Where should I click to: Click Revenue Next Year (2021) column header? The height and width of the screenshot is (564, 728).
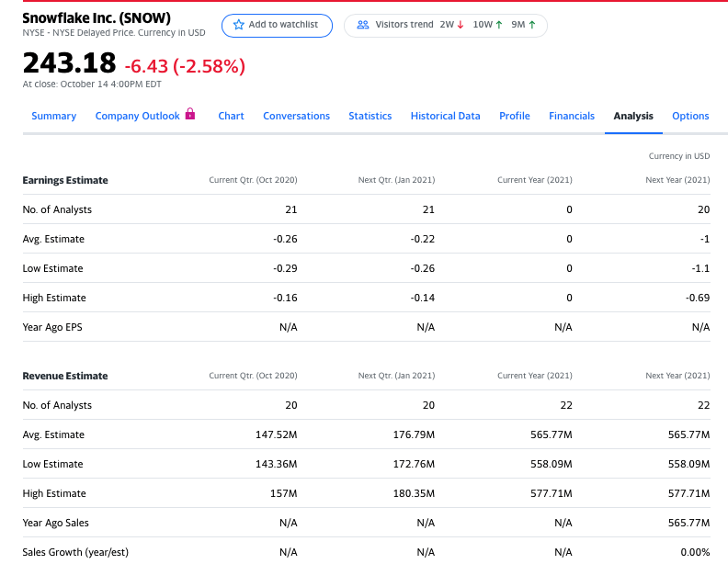pyautogui.click(x=677, y=376)
